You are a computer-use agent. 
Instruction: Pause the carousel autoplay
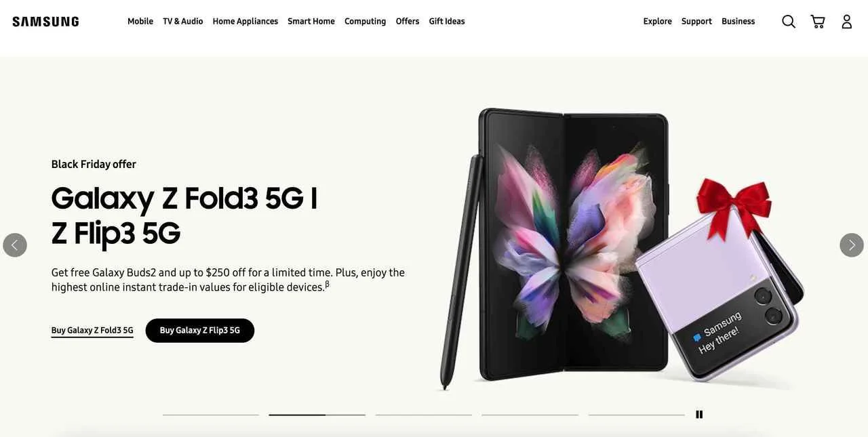[699, 415]
